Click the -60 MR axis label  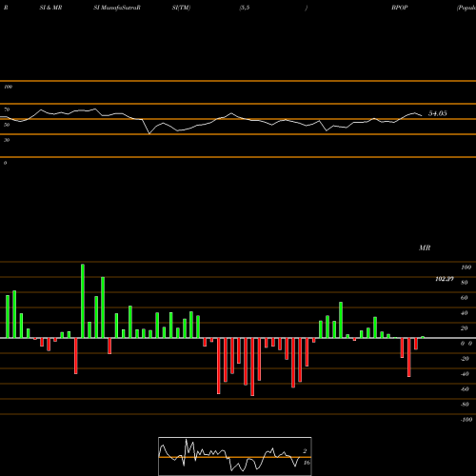tap(465, 389)
